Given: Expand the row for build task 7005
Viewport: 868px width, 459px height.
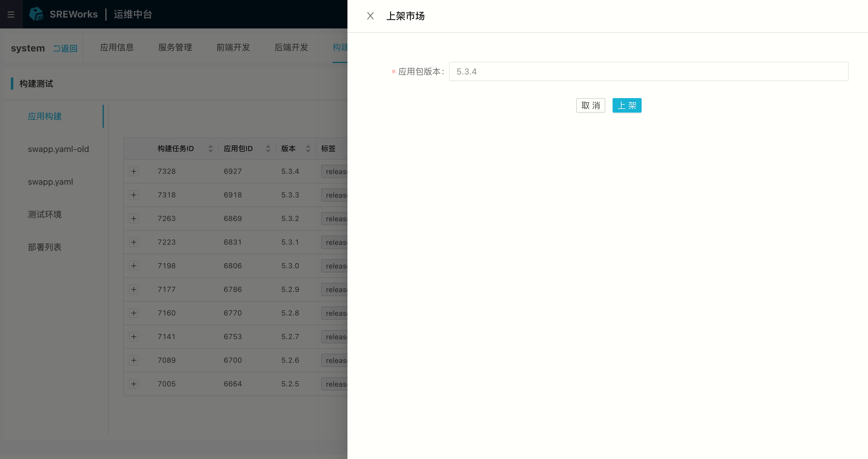Looking at the screenshot, I should 134,384.
